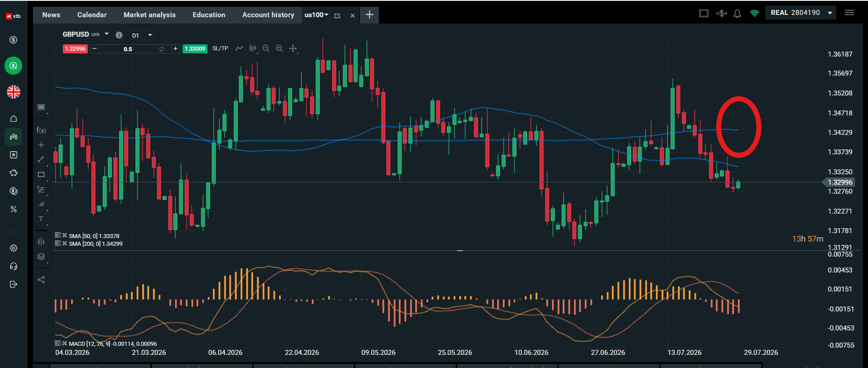The image size is (868, 368).
Task: Open the piggy bank investment plans icon
Action: pos(14,173)
